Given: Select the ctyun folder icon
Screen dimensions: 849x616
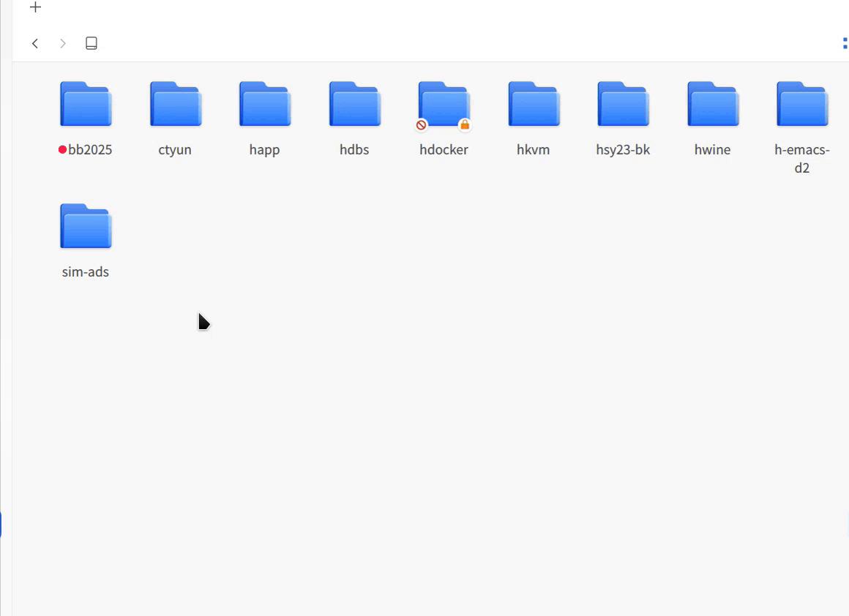Looking at the screenshot, I should (176, 104).
